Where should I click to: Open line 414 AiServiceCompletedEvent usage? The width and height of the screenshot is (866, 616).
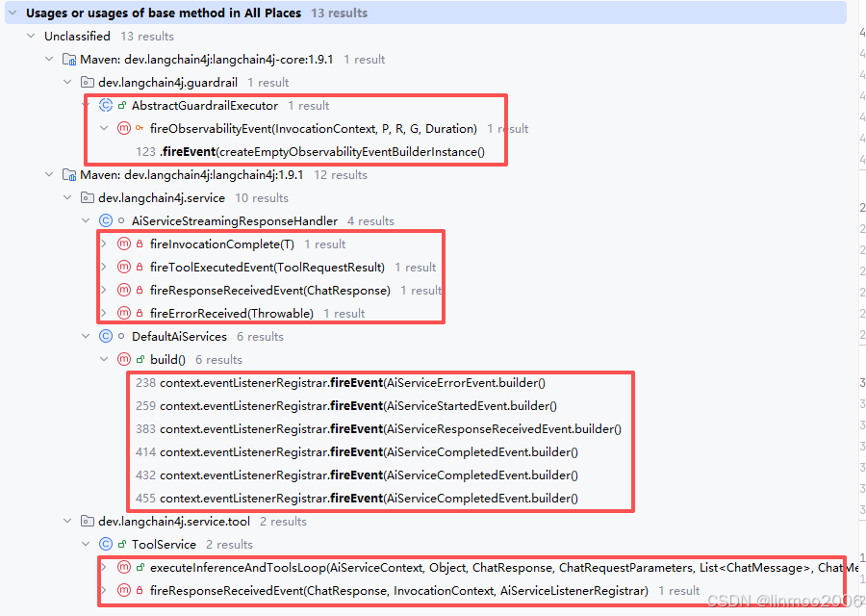tap(357, 452)
